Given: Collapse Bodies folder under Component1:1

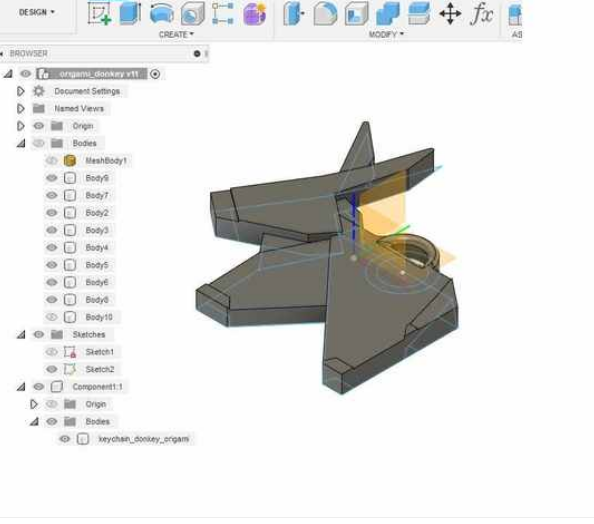Looking at the screenshot, I should (34, 422).
